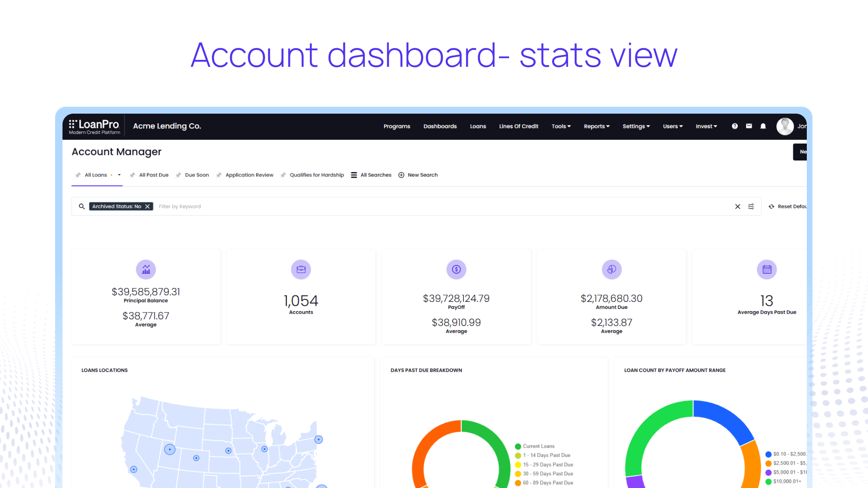
Task: Expand the Tools dropdown menu
Action: pos(561,126)
